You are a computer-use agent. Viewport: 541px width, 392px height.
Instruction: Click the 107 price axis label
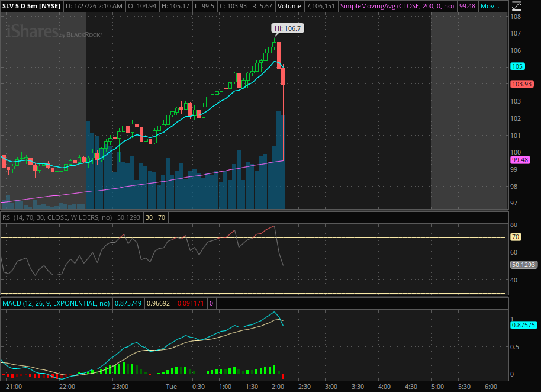[516, 33]
